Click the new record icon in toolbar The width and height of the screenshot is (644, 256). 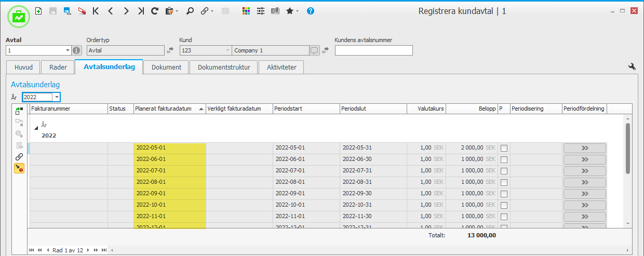(x=38, y=10)
